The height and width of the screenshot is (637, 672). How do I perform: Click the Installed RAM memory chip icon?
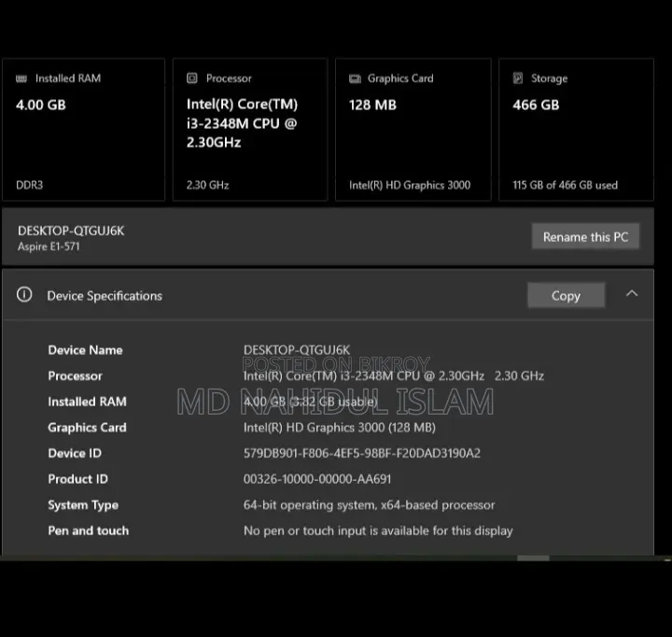[21, 78]
